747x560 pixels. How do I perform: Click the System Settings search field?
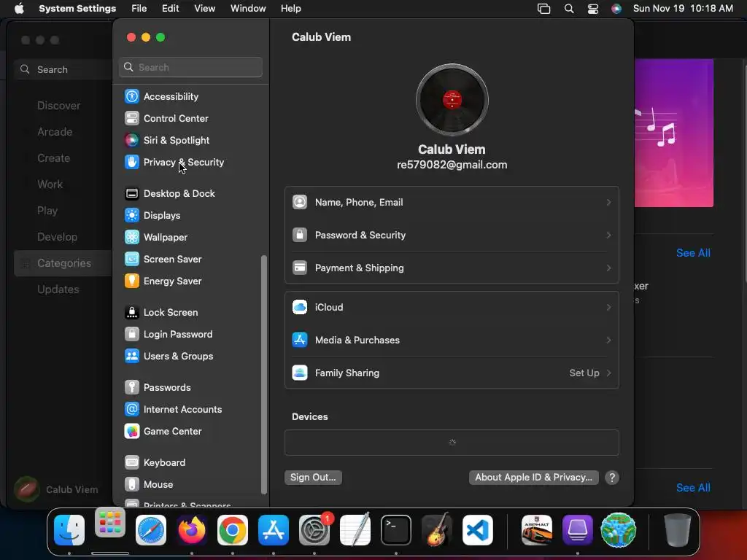click(190, 67)
